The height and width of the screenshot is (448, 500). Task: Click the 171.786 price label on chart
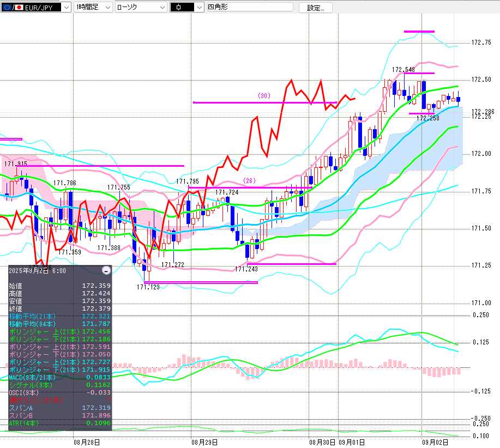pos(65,183)
